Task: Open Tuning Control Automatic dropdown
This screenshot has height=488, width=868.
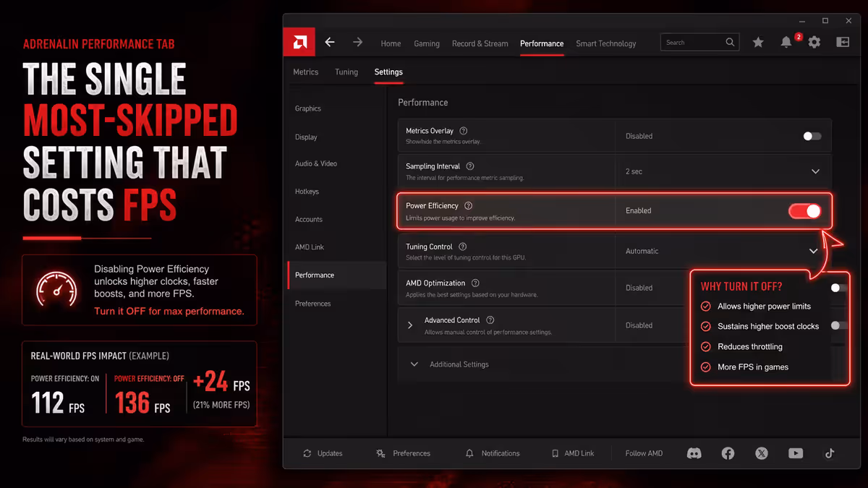Action: [x=813, y=251]
